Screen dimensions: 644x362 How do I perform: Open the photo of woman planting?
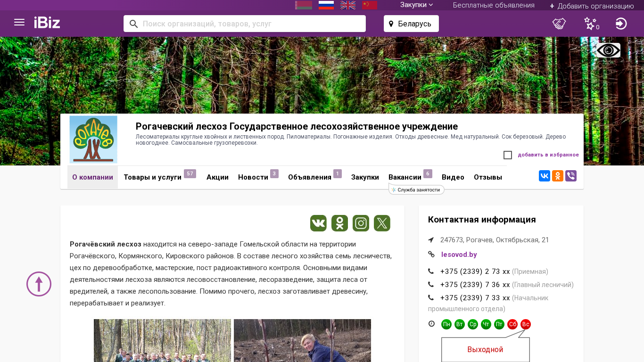pyautogui.click(x=302, y=340)
